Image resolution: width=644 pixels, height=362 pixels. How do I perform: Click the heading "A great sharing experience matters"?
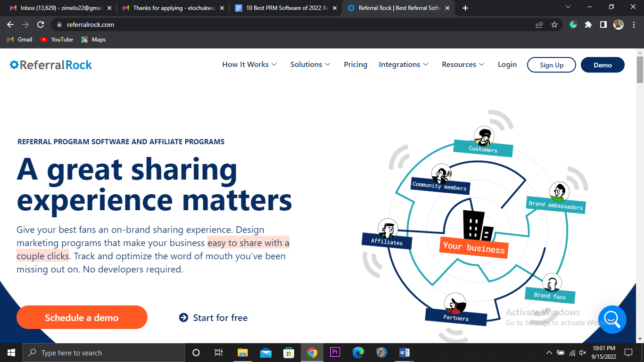(x=155, y=184)
